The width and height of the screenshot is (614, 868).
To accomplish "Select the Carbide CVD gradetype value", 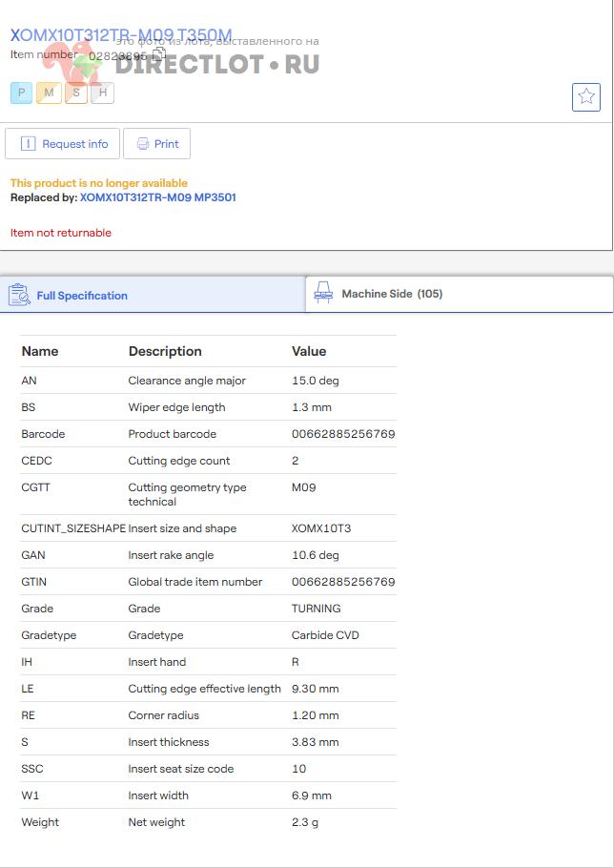I will pos(325,635).
